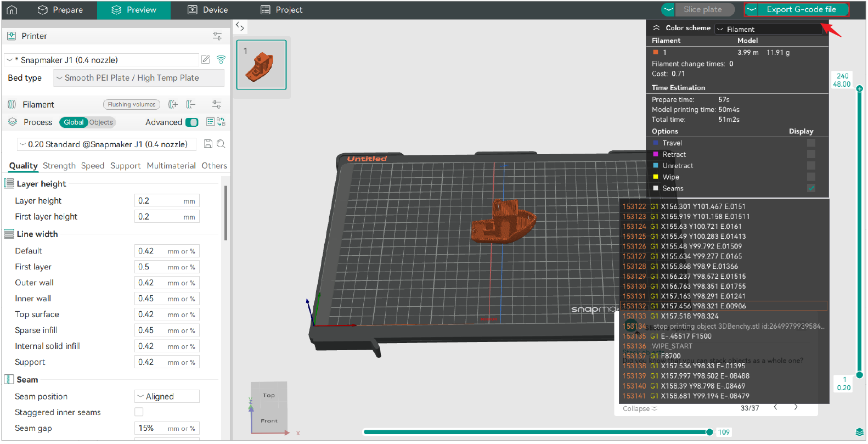Click the Layer height input field
The width and height of the screenshot is (868, 444).
coord(167,201)
